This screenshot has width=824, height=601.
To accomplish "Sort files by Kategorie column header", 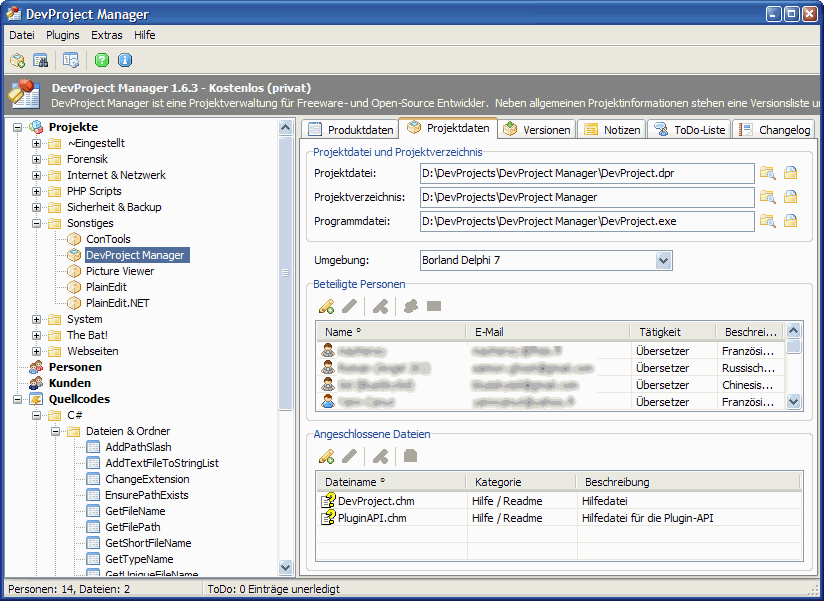I will click(521, 482).
